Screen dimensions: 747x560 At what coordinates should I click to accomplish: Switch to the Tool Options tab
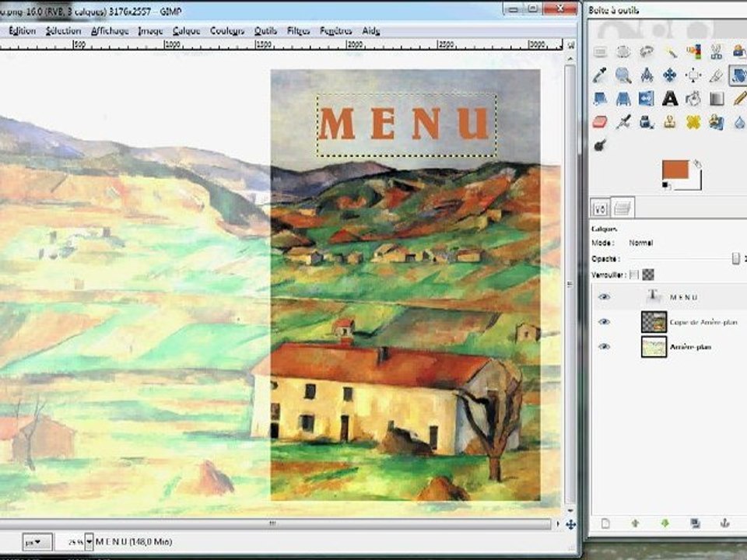point(600,208)
